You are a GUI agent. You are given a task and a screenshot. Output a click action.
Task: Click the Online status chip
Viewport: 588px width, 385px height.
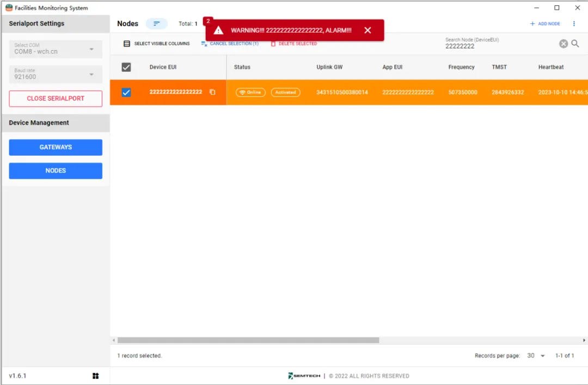coord(250,93)
